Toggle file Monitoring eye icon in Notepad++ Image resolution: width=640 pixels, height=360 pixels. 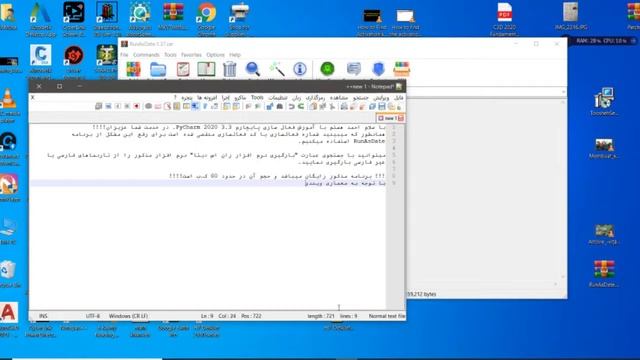[x=148, y=107]
